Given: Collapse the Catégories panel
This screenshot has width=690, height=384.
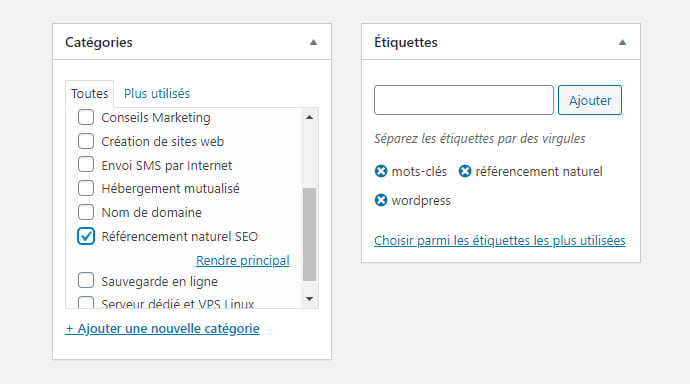Looking at the screenshot, I should point(313,42).
